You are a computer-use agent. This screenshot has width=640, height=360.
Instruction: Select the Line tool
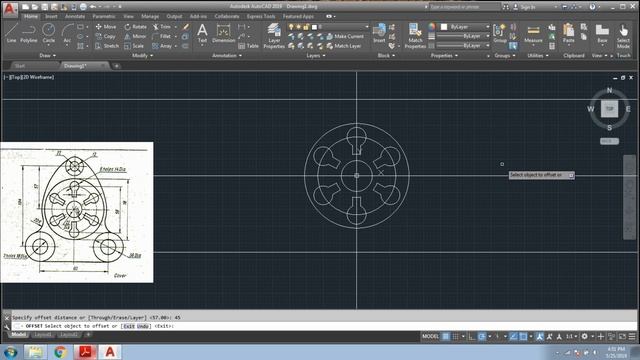[11, 33]
